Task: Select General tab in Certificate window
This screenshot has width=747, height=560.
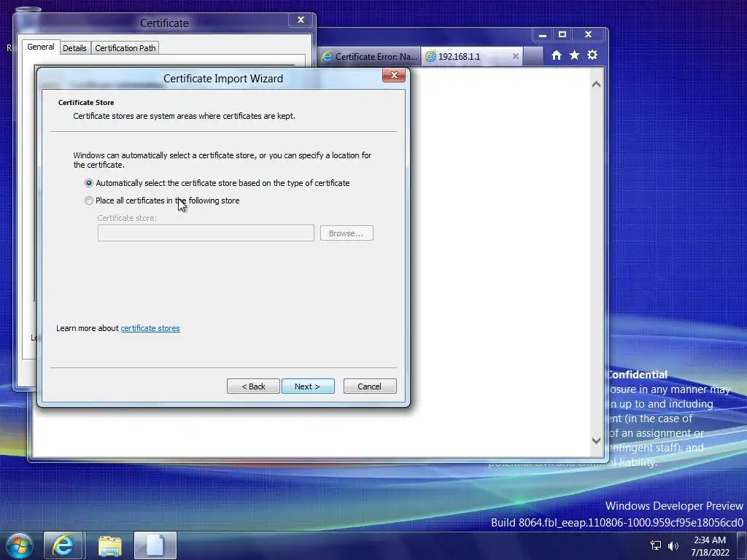Action: pyautogui.click(x=41, y=47)
